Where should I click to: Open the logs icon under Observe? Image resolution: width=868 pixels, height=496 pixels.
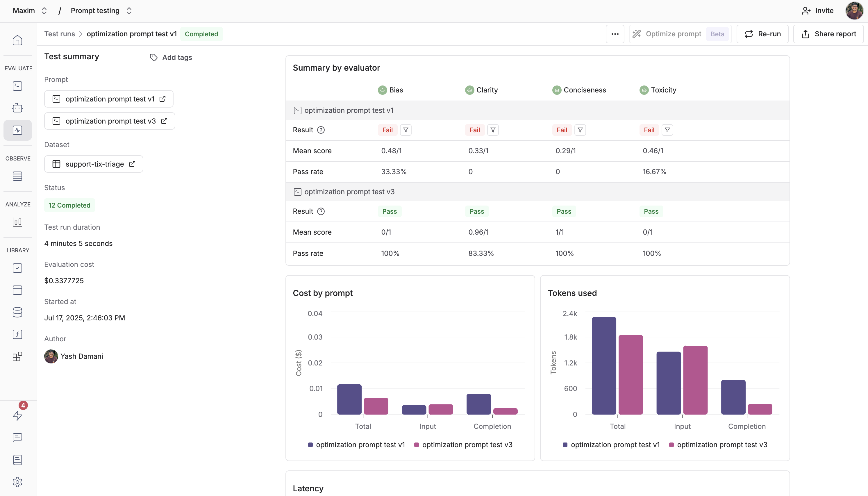coord(17,176)
